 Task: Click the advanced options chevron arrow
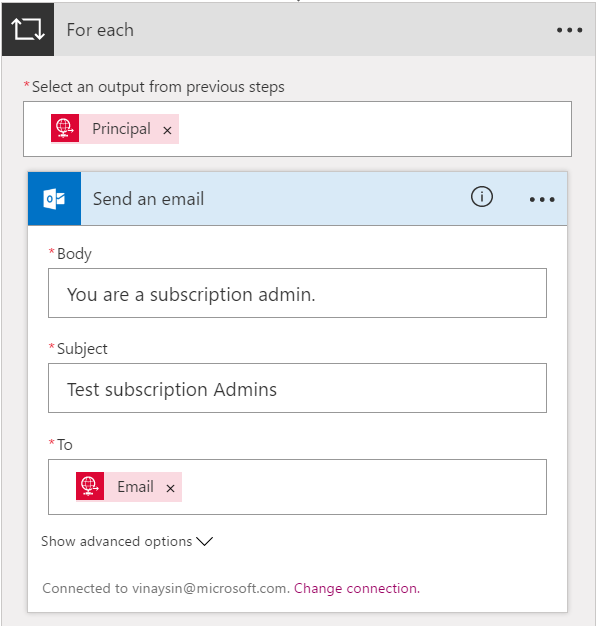[204, 542]
